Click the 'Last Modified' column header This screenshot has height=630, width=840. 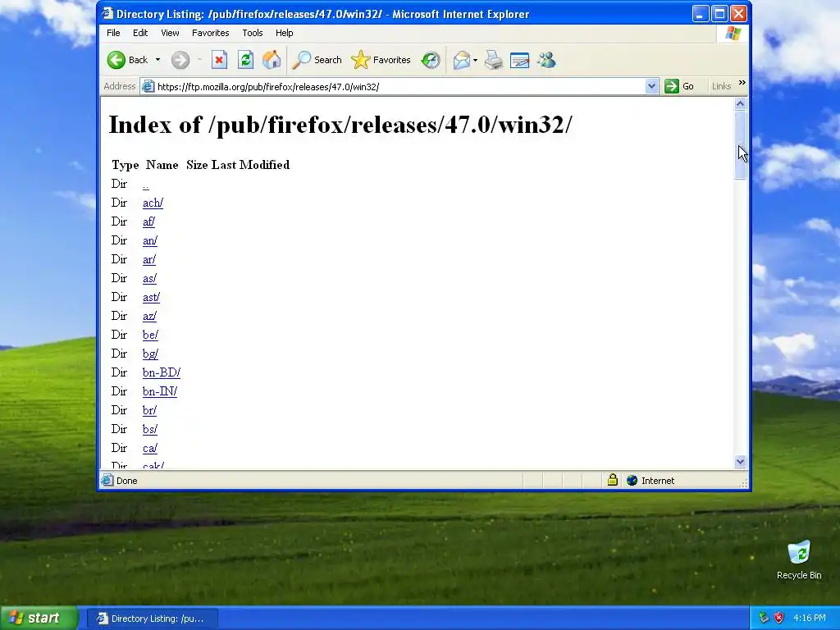click(250, 165)
